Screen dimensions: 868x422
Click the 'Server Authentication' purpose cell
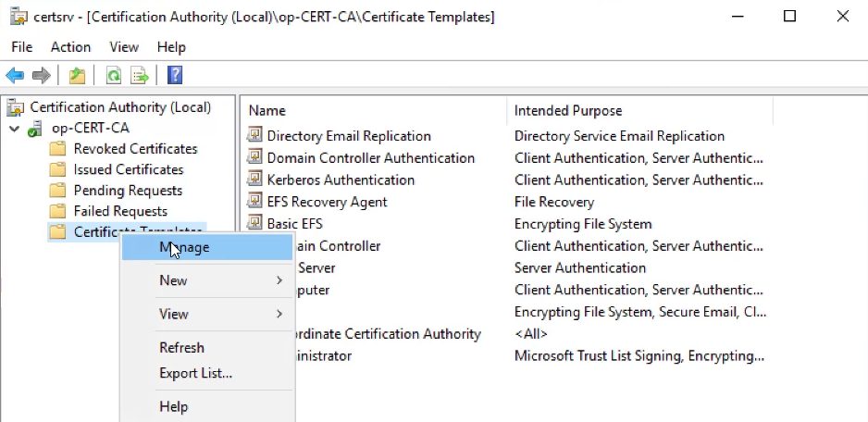pyautogui.click(x=580, y=268)
